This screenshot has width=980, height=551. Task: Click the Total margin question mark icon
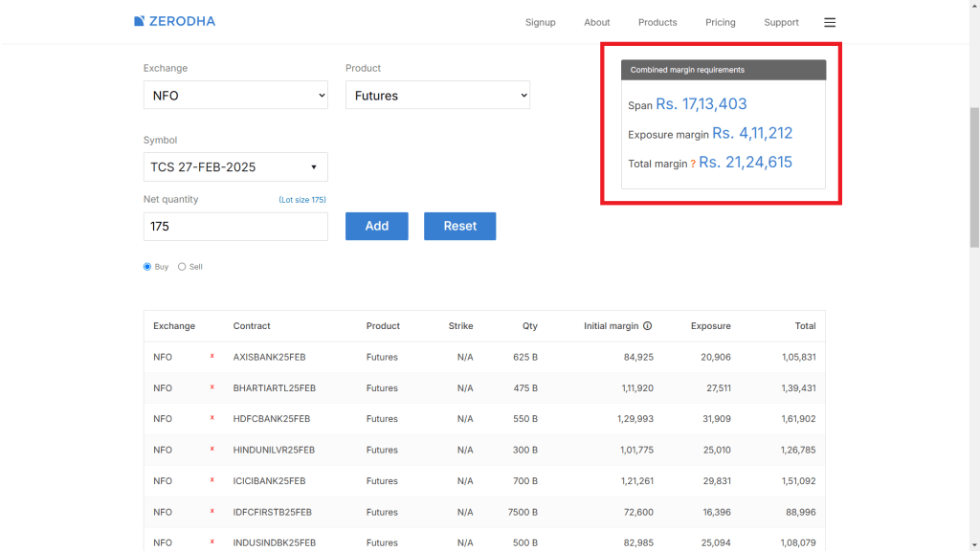tap(693, 165)
